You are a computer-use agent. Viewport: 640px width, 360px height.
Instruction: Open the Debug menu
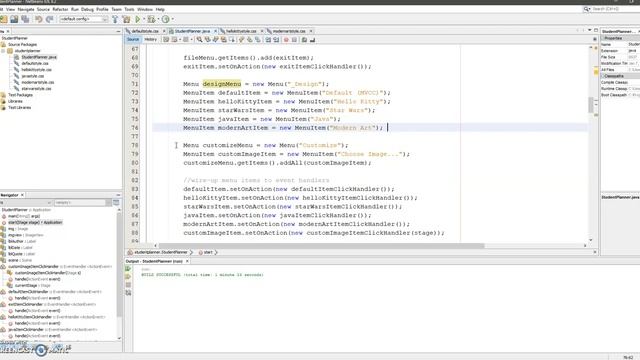87,9
